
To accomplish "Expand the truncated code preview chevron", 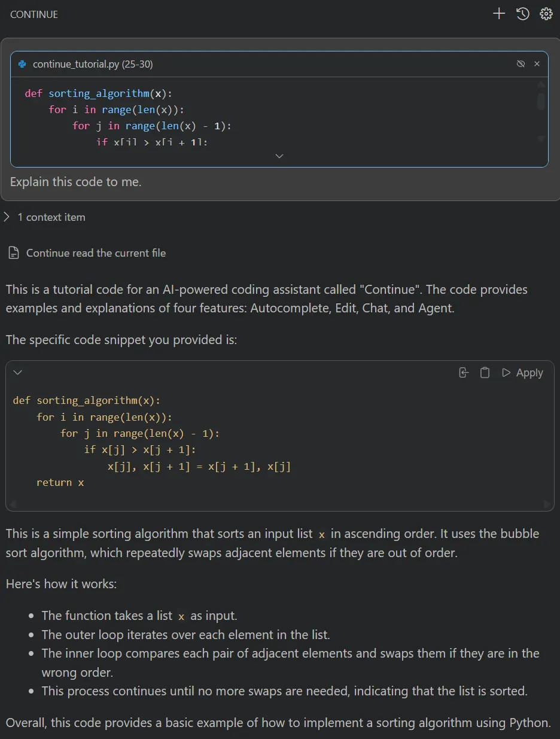I will coord(279,156).
